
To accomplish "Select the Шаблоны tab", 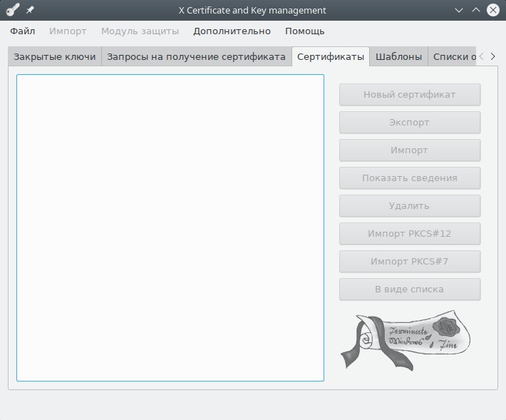I will coord(398,57).
